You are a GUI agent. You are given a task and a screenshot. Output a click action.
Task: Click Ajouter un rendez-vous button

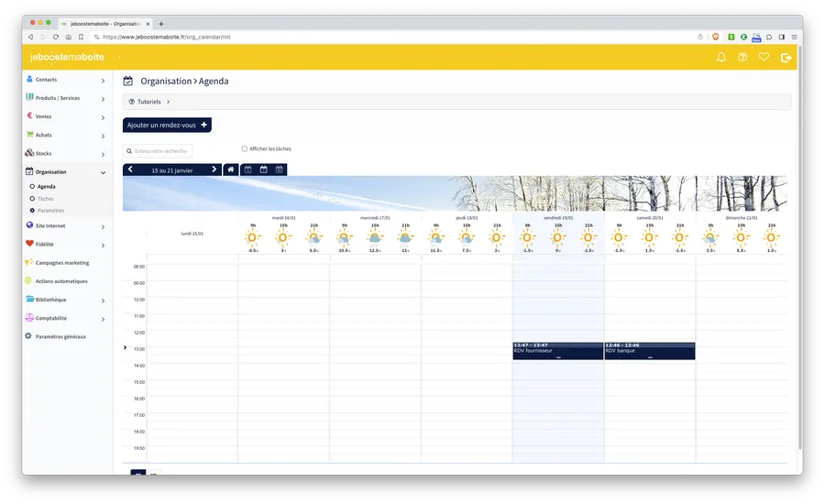click(167, 125)
